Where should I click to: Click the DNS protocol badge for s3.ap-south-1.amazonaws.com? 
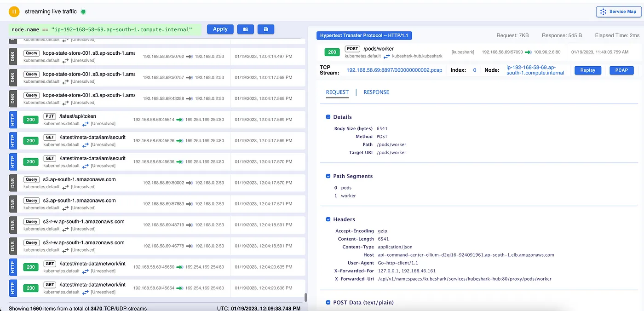[x=13, y=183]
